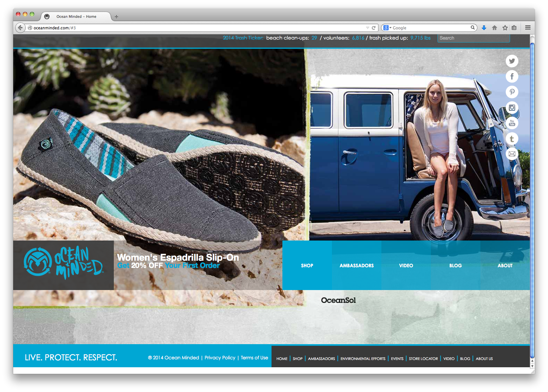Click the email envelope icon
The height and width of the screenshot is (392, 548).
[x=512, y=154]
